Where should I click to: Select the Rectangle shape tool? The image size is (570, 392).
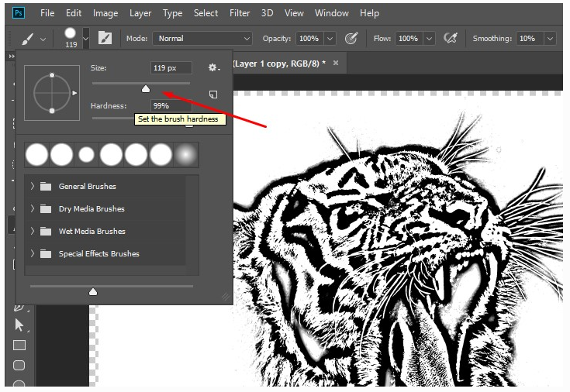19,346
